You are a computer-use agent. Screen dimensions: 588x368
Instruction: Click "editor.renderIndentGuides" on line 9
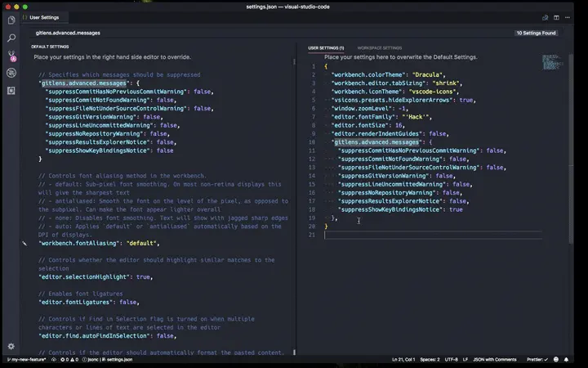pos(376,133)
